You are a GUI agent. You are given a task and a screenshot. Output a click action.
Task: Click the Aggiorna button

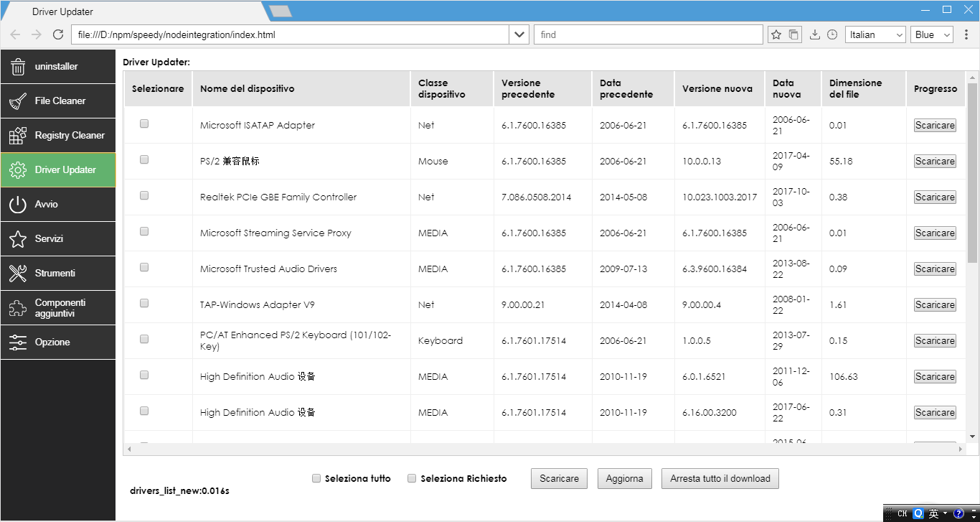(x=624, y=479)
